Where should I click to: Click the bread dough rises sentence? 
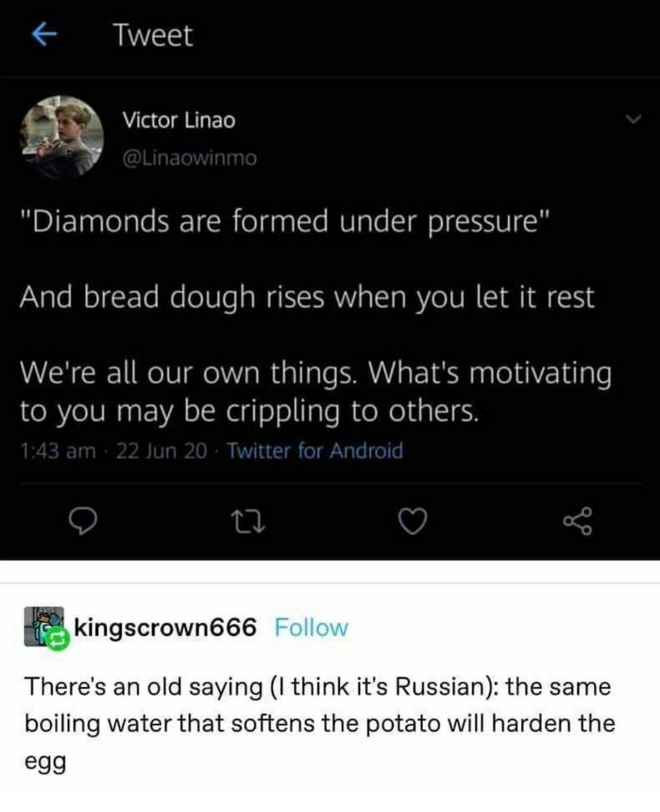pos(307,297)
